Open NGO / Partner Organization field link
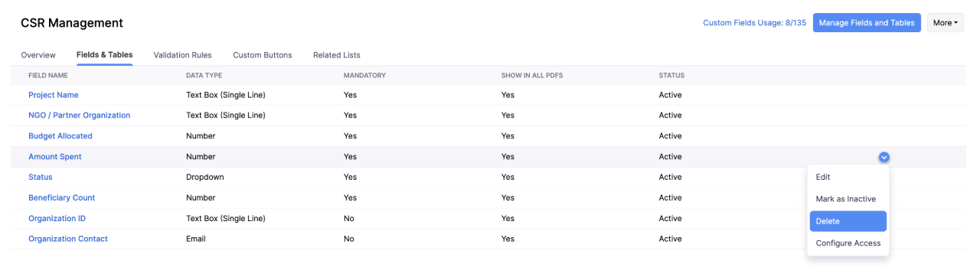This screenshot has height=277, width=980. click(80, 116)
